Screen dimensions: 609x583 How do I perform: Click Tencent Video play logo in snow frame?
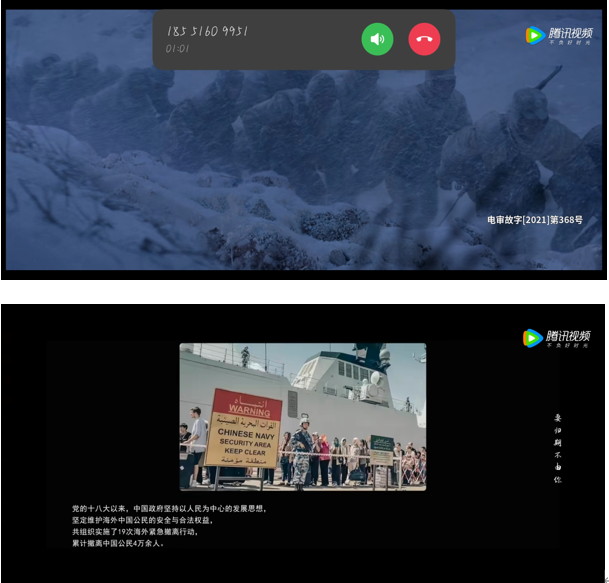(534, 35)
